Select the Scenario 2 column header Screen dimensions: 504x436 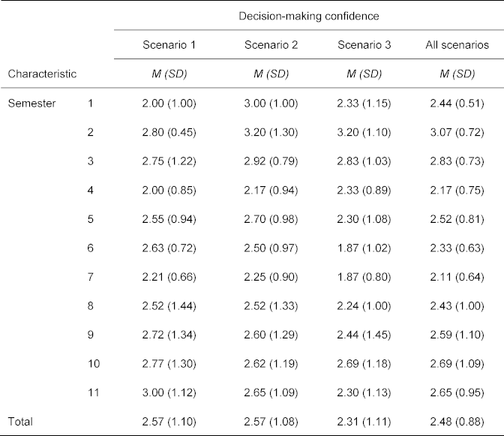(x=271, y=45)
